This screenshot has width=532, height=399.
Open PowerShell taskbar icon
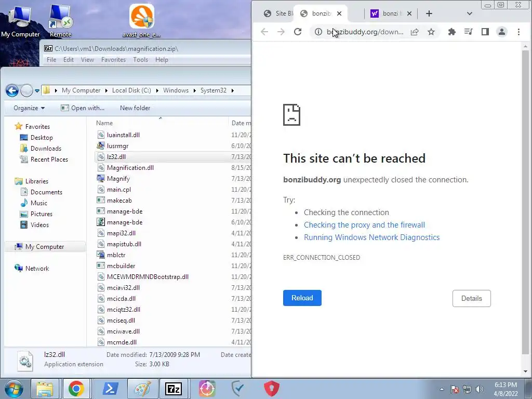[x=111, y=389]
